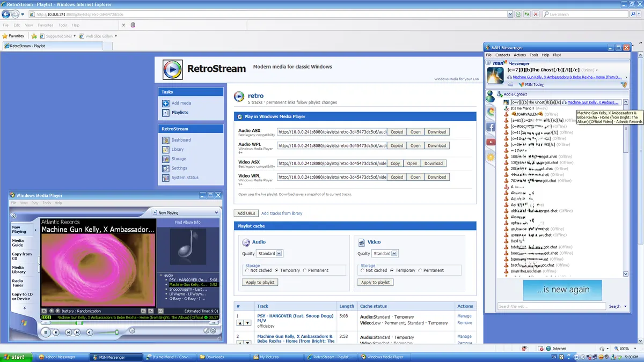The image size is (644, 362).
Task: Select Video storage Not cached option
Action: [363, 270]
